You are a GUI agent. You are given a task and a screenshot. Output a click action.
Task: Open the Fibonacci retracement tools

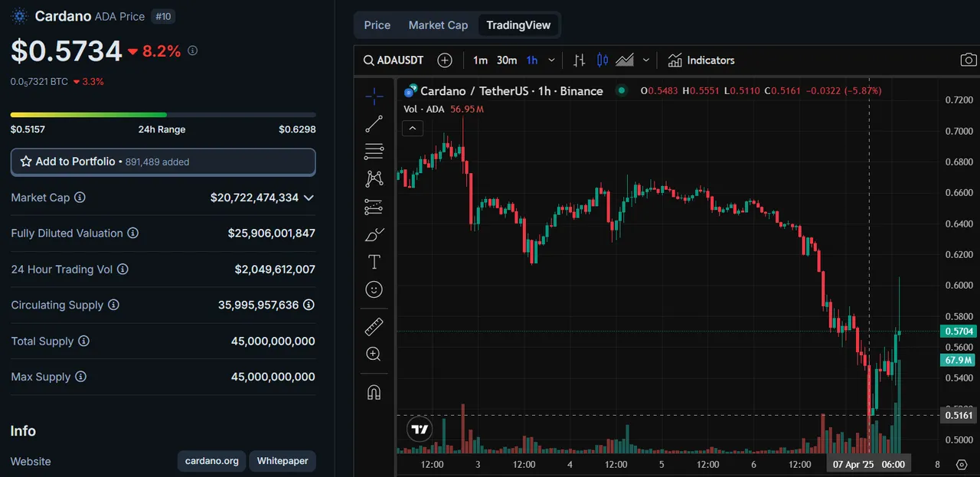pos(374,151)
